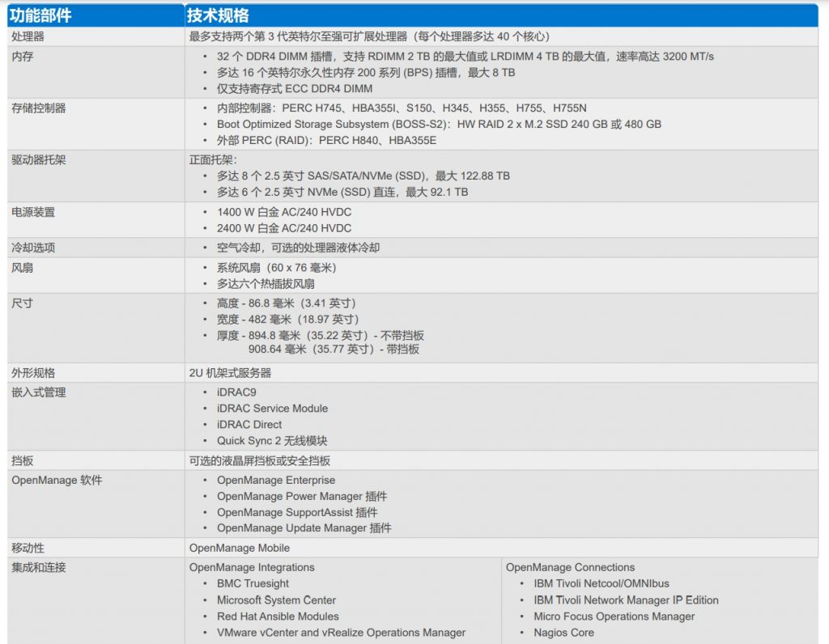Select the IBM Tivoli Netcool/OMNIbus entry
The image size is (829, 644).
click(x=602, y=584)
